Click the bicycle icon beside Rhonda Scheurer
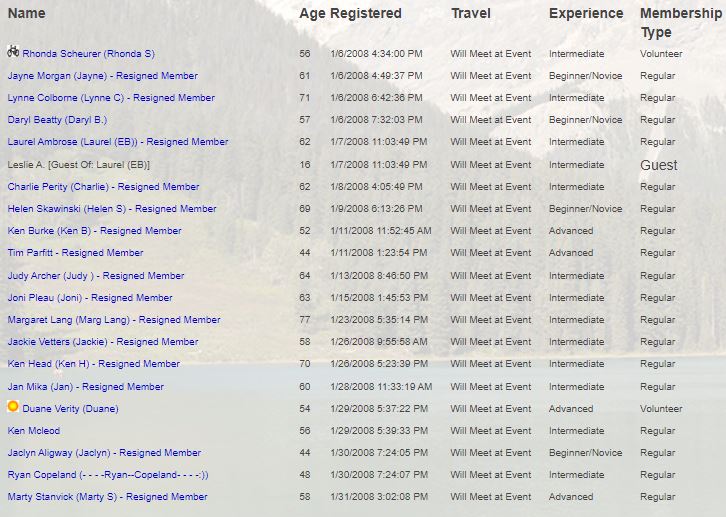This screenshot has height=517, width=726. pyautogui.click(x=13, y=51)
